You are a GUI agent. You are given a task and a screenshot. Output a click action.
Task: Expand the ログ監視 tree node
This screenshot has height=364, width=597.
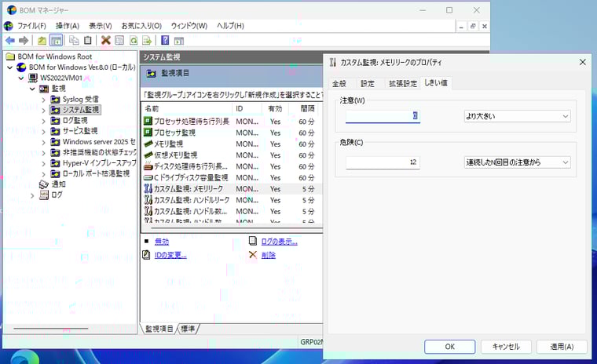44,121
